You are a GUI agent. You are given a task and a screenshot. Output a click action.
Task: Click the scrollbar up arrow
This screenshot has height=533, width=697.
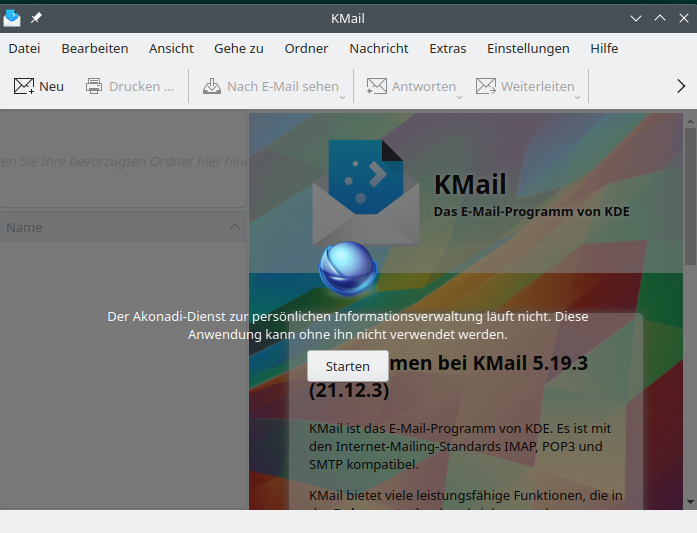pyautogui.click(x=690, y=121)
